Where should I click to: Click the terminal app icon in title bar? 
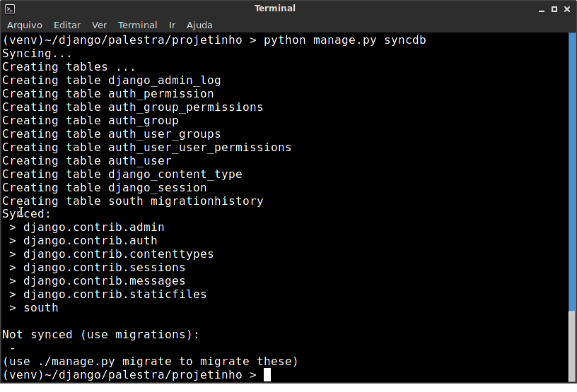click(x=10, y=8)
